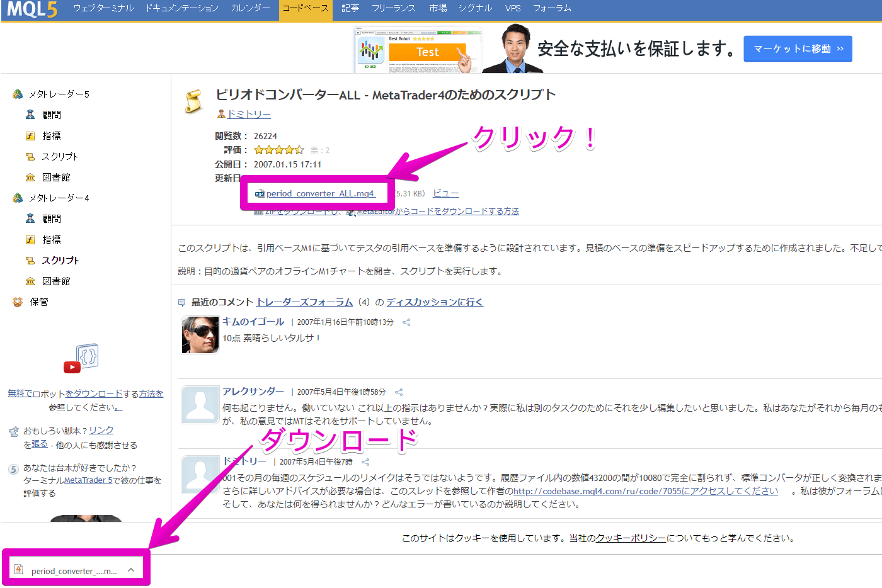The height and width of the screenshot is (588, 882).
Task: Click the Best Robot Test banner thumbnail
Action: tap(417, 50)
